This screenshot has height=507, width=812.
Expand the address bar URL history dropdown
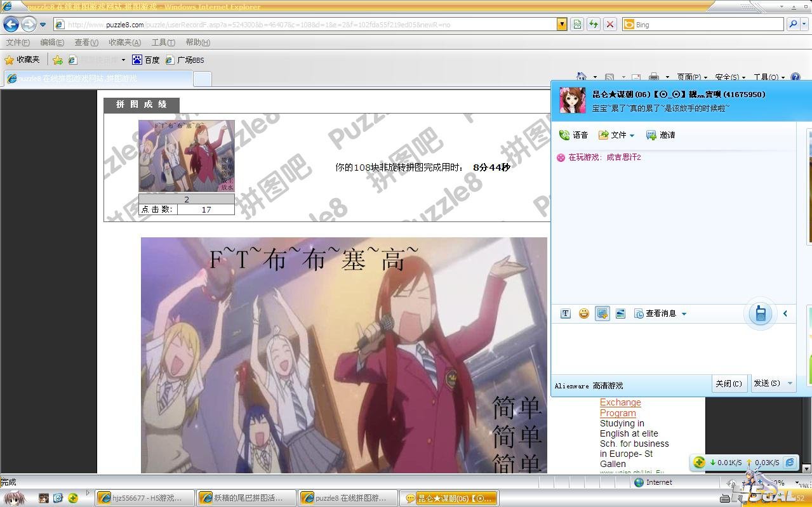click(x=561, y=25)
